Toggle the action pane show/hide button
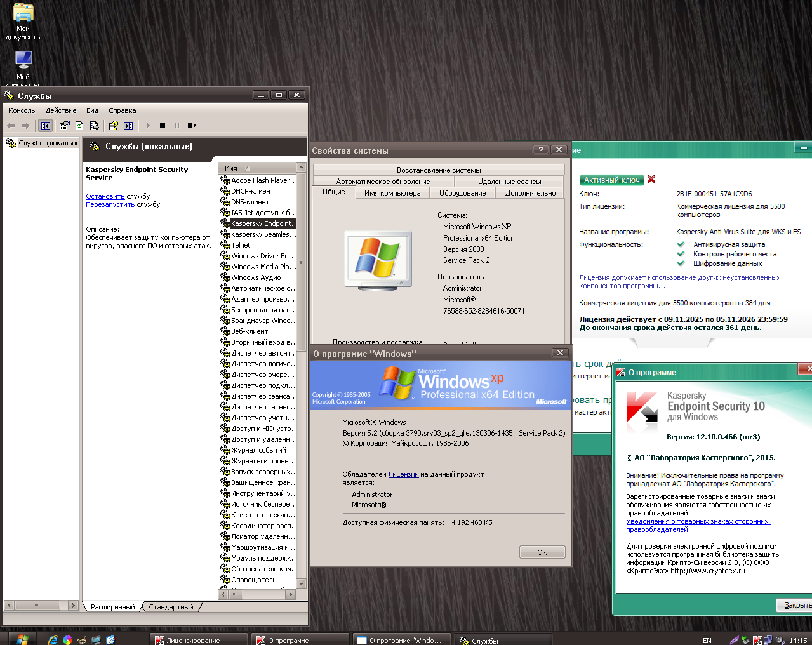This screenshot has width=812, height=645. [x=128, y=126]
